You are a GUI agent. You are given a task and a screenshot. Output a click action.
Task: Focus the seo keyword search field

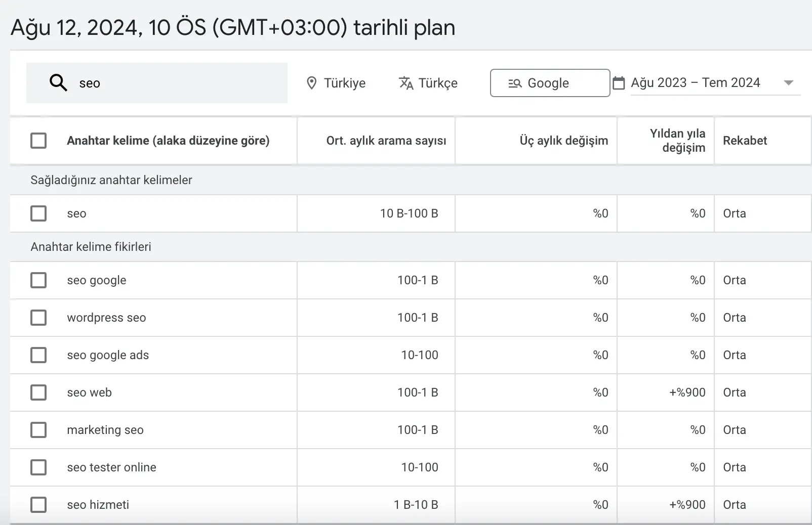pos(157,83)
